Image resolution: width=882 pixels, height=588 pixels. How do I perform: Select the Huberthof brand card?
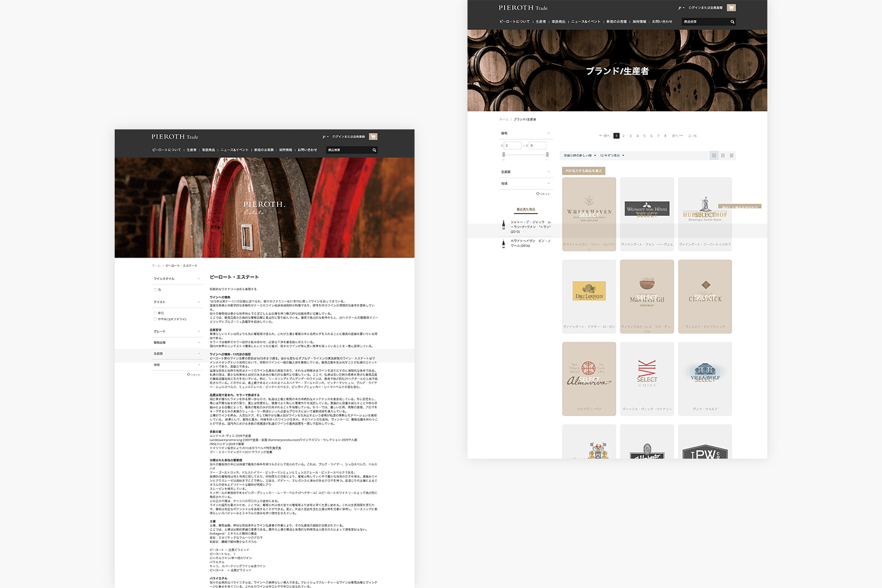(x=705, y=214)
